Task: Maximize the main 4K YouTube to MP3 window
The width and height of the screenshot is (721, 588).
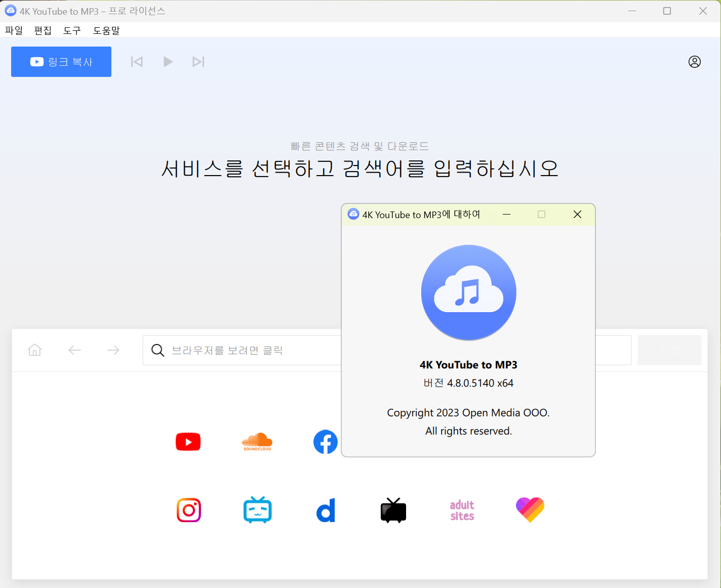Action: [x=667, y=11]
